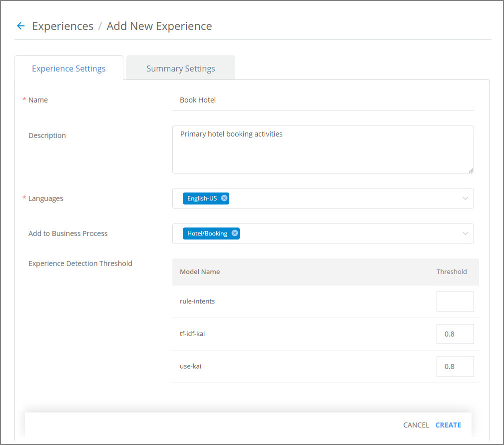
Task: Expand the Add to Business Process dropdown
Action: pyautogui.click(x=465, y=233)
